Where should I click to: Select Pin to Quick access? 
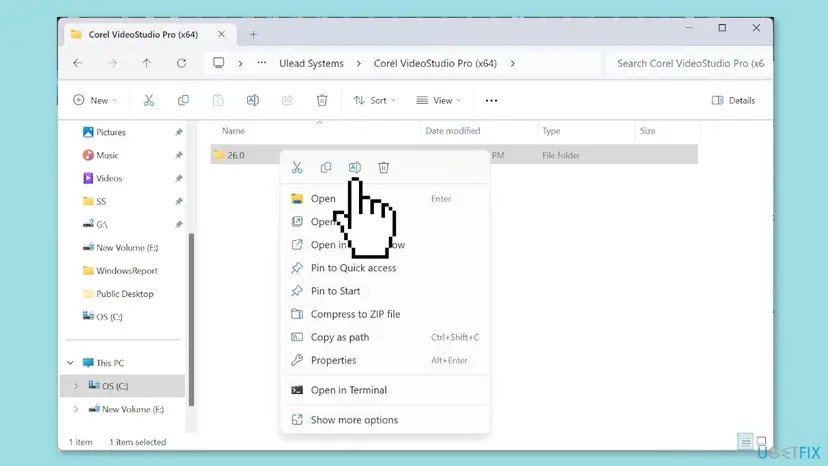coord(384,268)
